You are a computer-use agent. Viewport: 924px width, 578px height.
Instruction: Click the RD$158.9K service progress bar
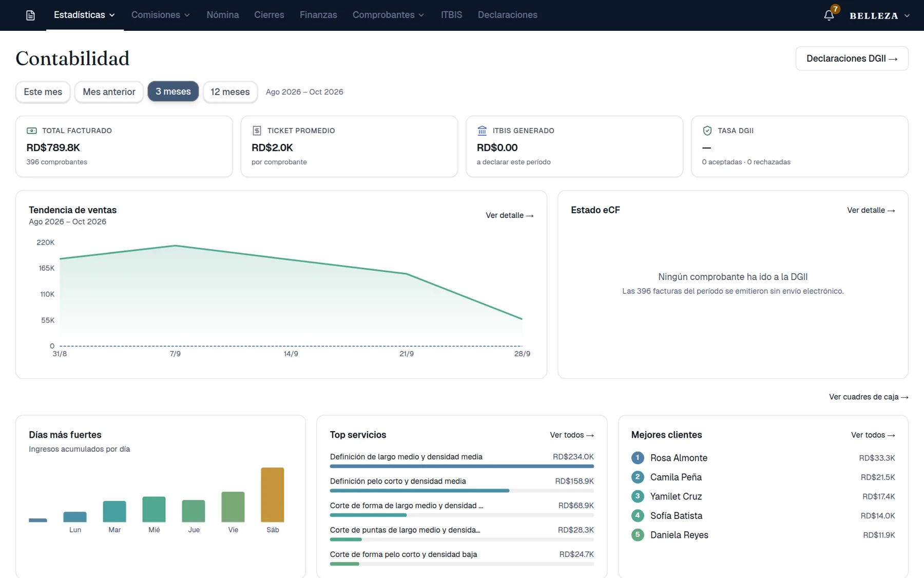tap(462, 491)
